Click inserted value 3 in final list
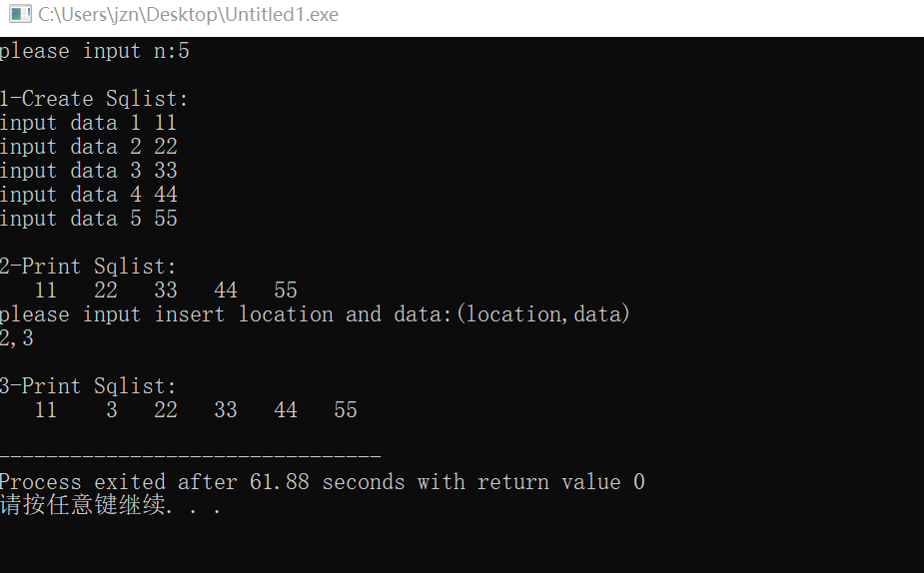924x573 pixels. tap(111, 410)
